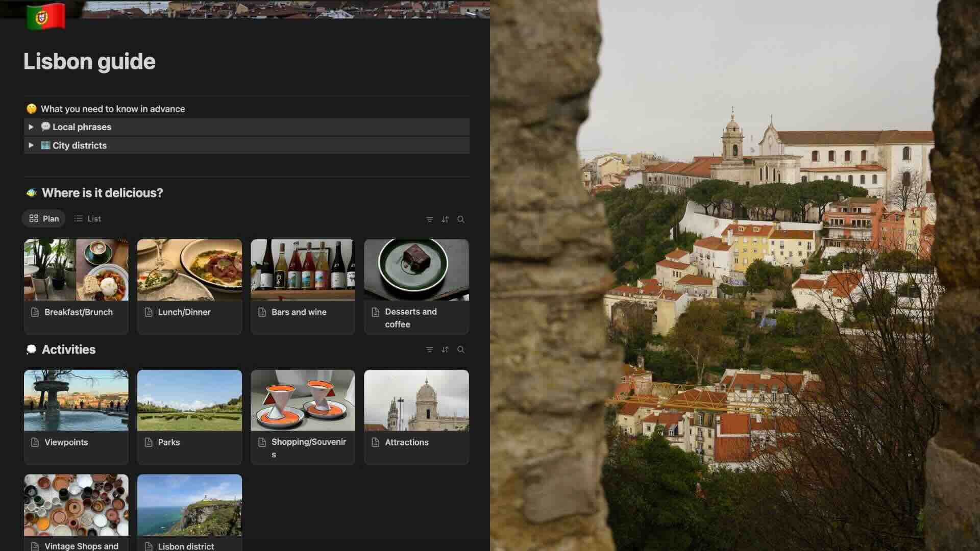
Task: Open the Lunch/Dinner card thumbnail
Action: click(189, 270)
